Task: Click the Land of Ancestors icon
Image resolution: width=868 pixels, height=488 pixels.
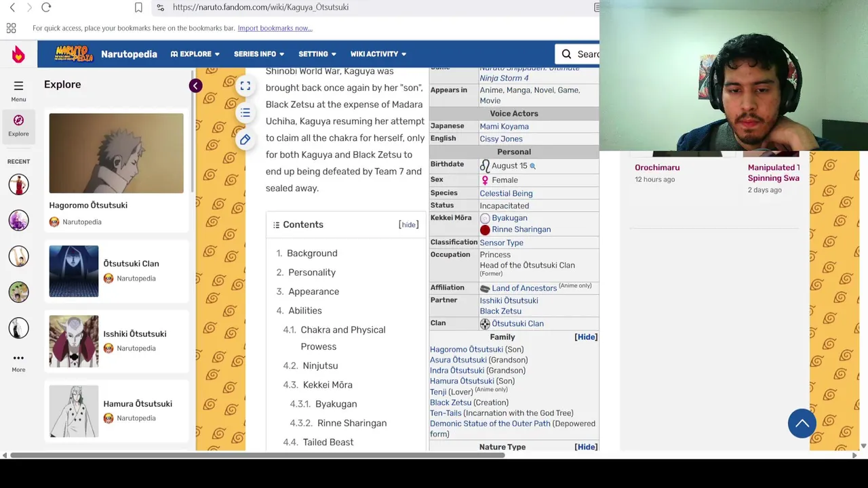Action: point(485,289)
